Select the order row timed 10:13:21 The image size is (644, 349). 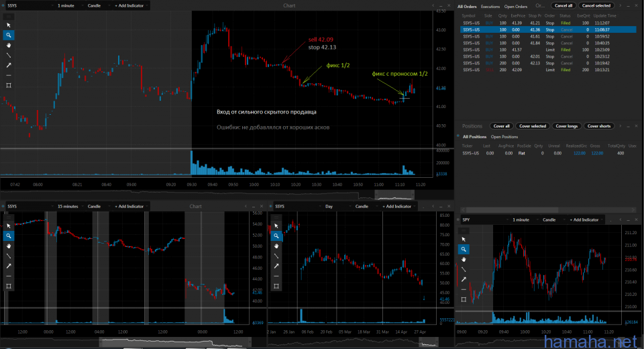click(548, 70)
